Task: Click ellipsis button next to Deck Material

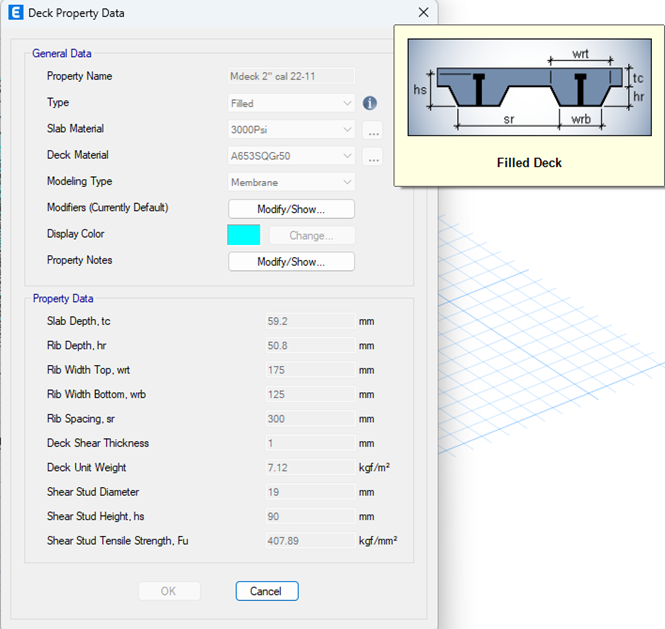Action: coord(373,157)
